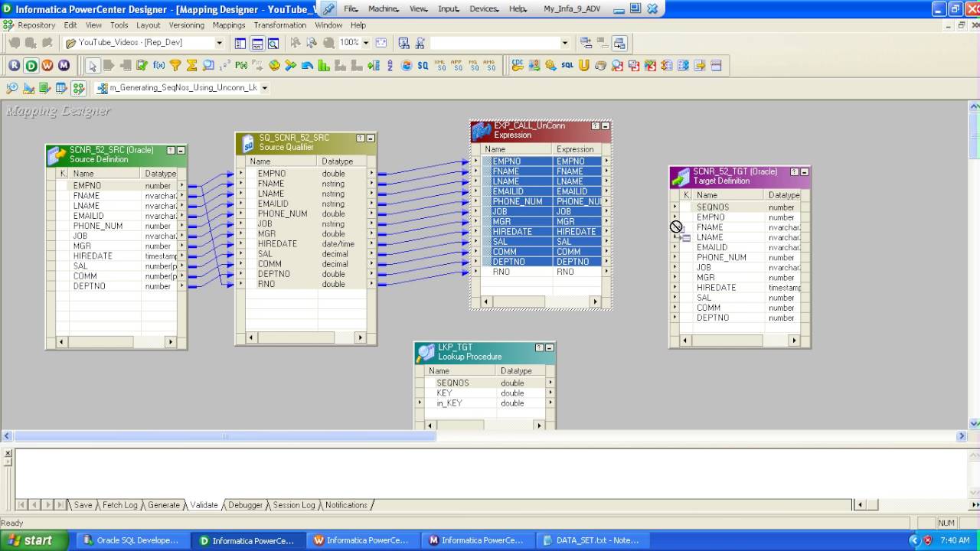980x551 pixels.
Task: Switch to the Notifications tab
Action: pyautogui.click(x=346, y=505)
